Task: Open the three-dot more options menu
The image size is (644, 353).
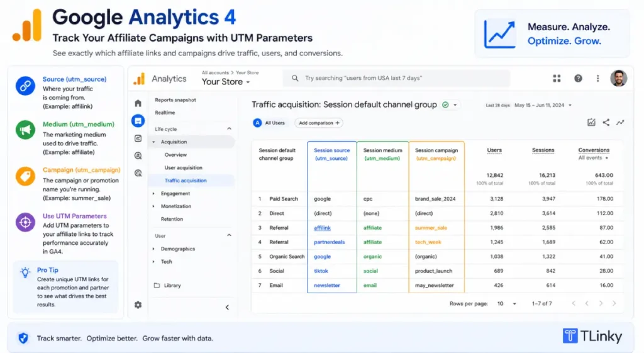Action: pos(597,78)
